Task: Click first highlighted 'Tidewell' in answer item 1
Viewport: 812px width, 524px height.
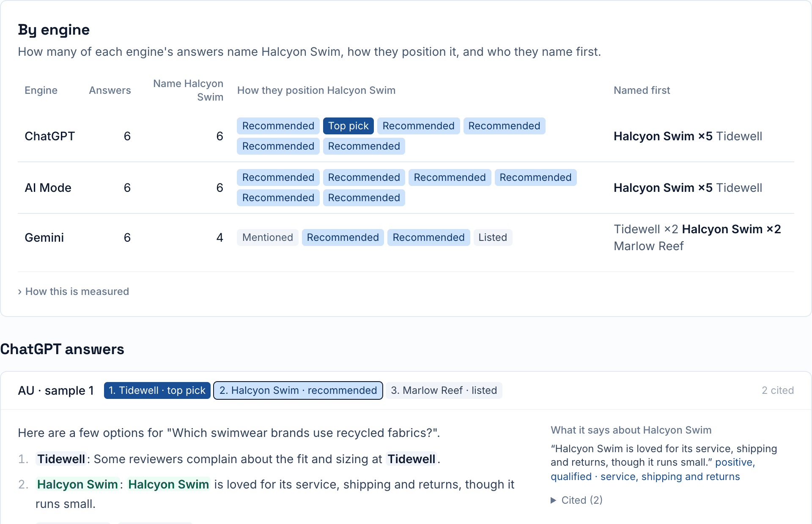Action: coord(61,459)
